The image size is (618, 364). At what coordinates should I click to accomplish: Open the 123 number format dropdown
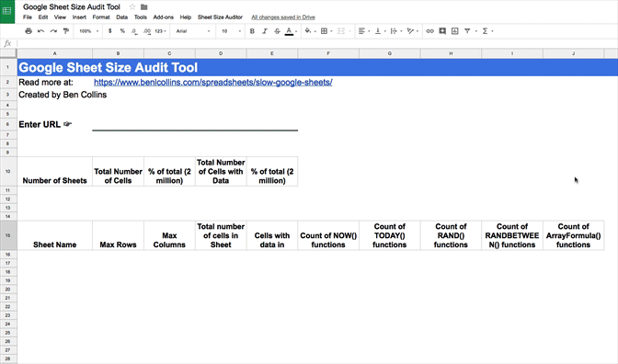(x=160, y=31)
